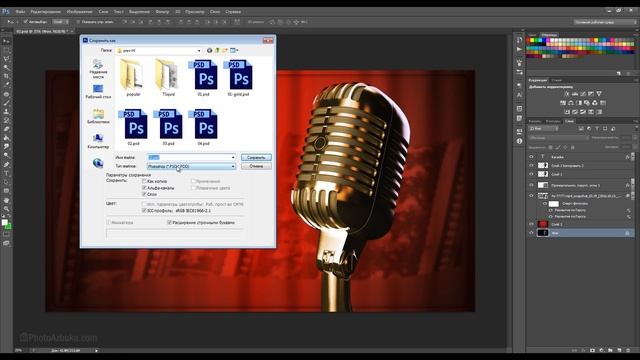Screen dimensions: 640x360
Task: Open the collapsed Actions panel play icon
Action: tap(519, 49)
